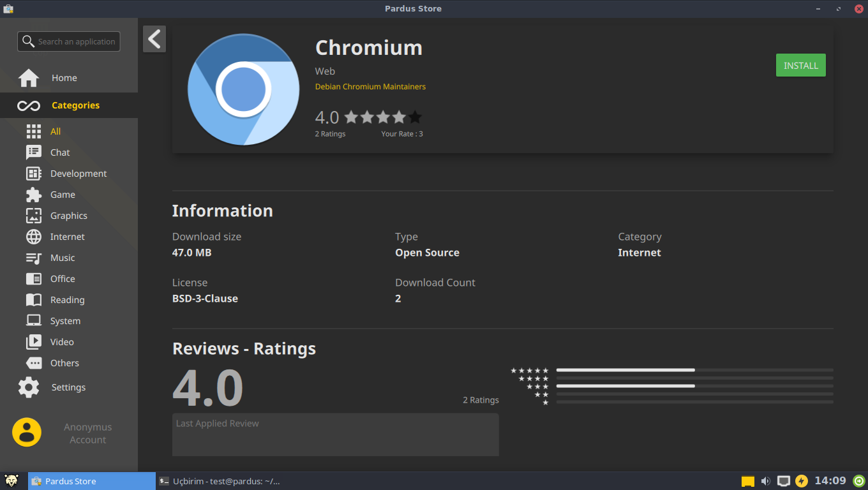Click the Video play icon

tap(34, 342)
